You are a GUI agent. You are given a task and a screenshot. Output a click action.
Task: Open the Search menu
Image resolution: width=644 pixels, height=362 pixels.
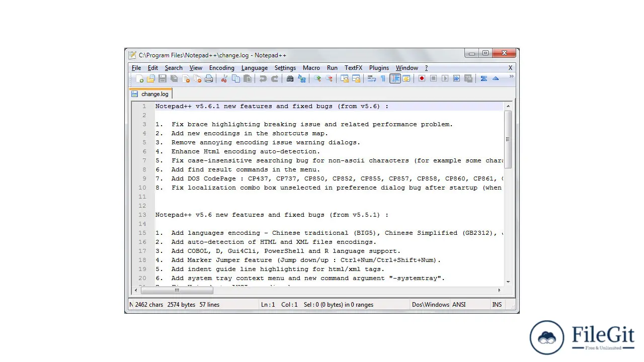174,68
